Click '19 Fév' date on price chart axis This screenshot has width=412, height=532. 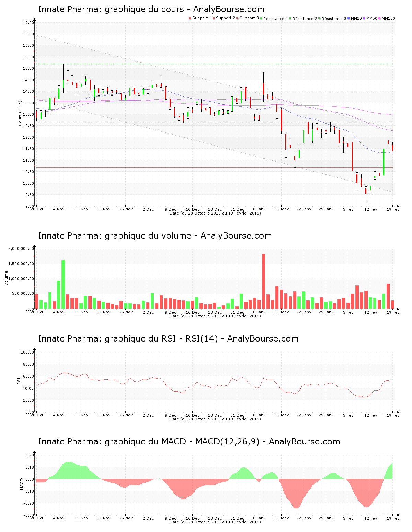click(393, 209)
